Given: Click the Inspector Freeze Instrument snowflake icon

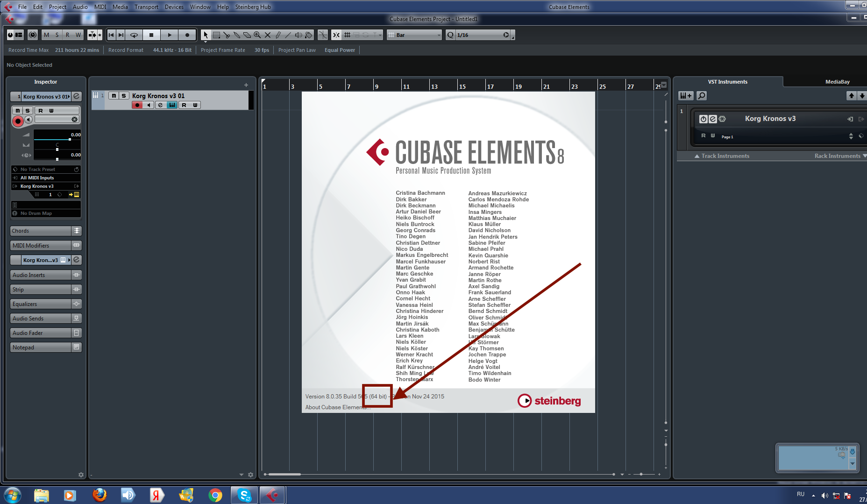Looking at the screenshot, I should (x=74, y=120).
